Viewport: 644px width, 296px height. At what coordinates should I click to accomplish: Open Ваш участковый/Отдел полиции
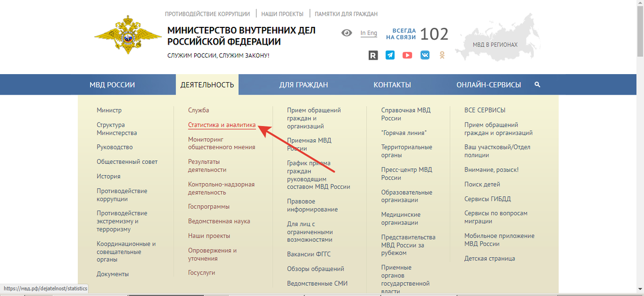(x=496, y=151)
